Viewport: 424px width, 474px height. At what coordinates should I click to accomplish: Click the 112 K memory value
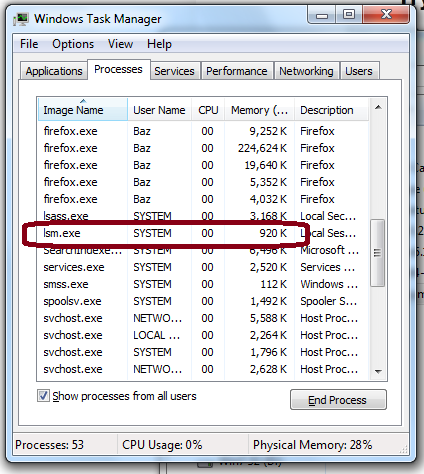(273, 284)
